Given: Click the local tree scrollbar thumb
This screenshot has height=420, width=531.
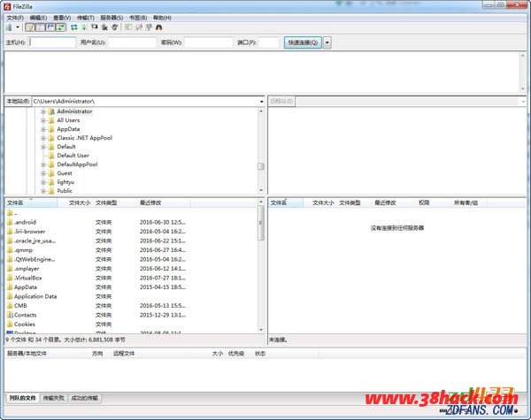Looking at the screenshot, I should click(261, 166).
